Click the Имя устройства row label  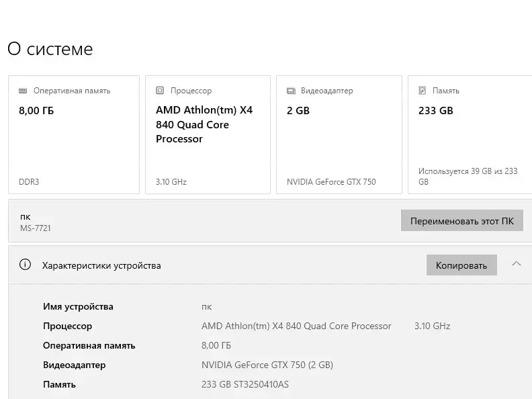click(x=78, y=306)
